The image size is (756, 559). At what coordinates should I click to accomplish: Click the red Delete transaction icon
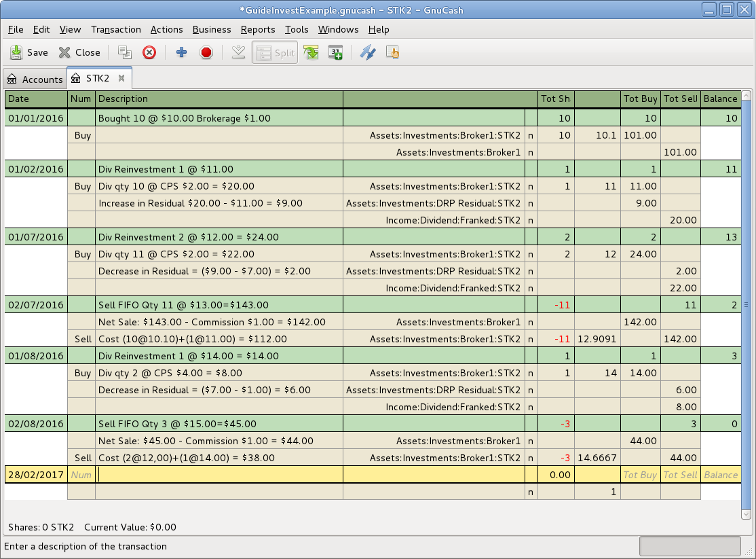(x=149, y=52)
